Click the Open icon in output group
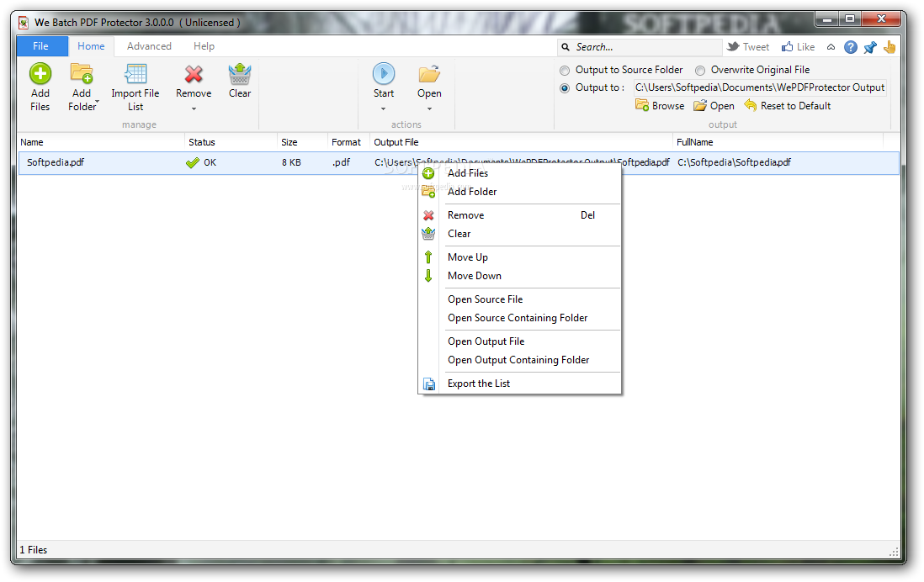 coord(700,105)
